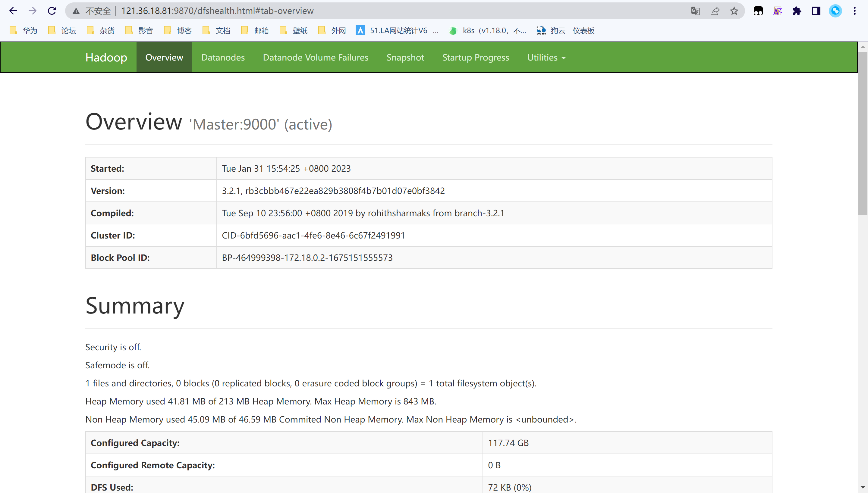Open the extensions puzzle icon

tap(797, 11)
